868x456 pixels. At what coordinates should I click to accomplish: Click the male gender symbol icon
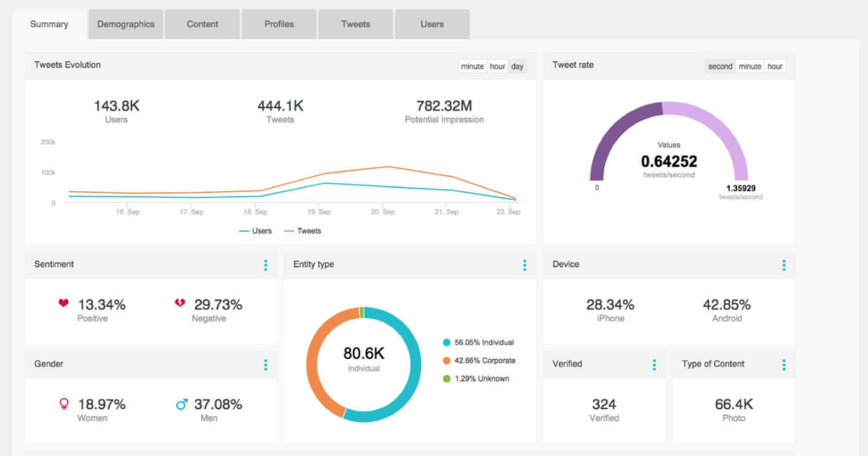(181, 404)
